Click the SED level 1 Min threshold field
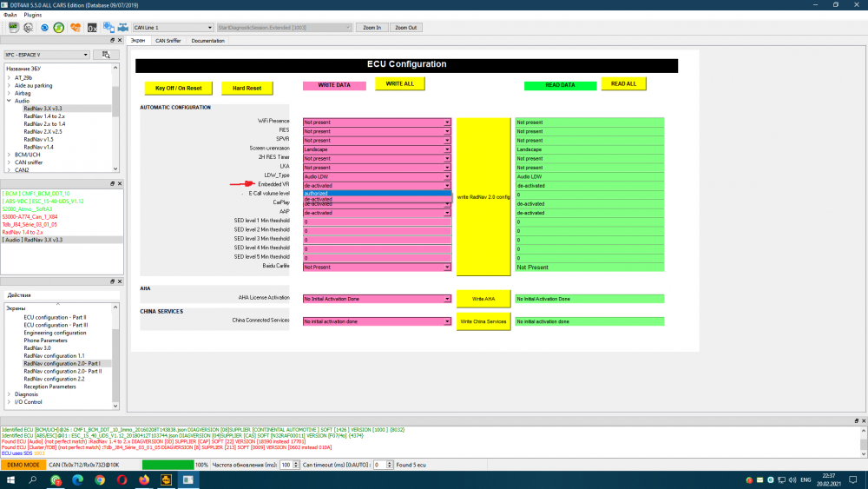 pyautogui.click(x=377, y=222)
